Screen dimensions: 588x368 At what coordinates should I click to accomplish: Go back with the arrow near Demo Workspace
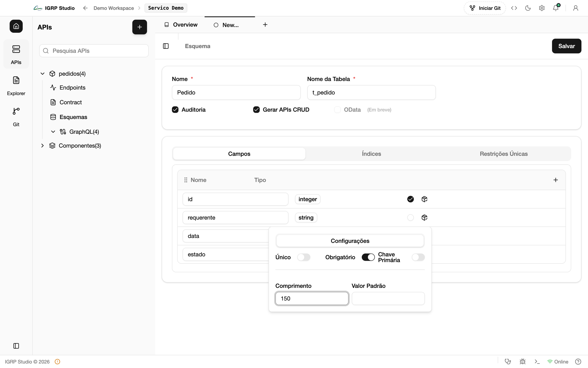[85, 8]
